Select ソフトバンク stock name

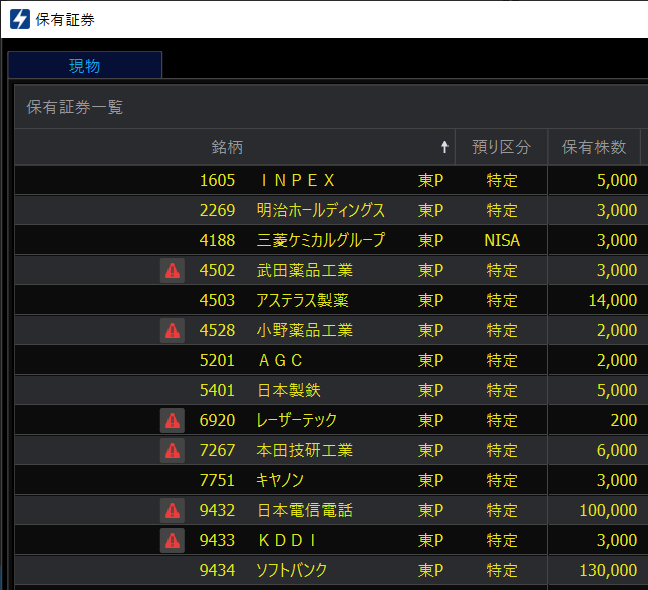(292, 571)
